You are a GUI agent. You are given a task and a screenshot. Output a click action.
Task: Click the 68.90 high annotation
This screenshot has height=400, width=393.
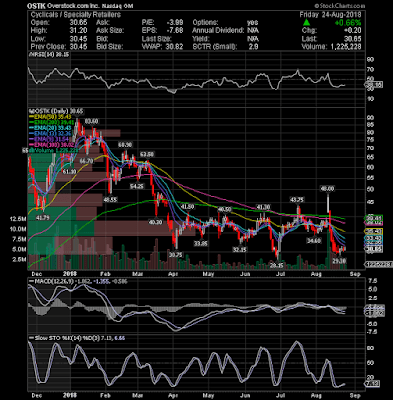(125, 145)
